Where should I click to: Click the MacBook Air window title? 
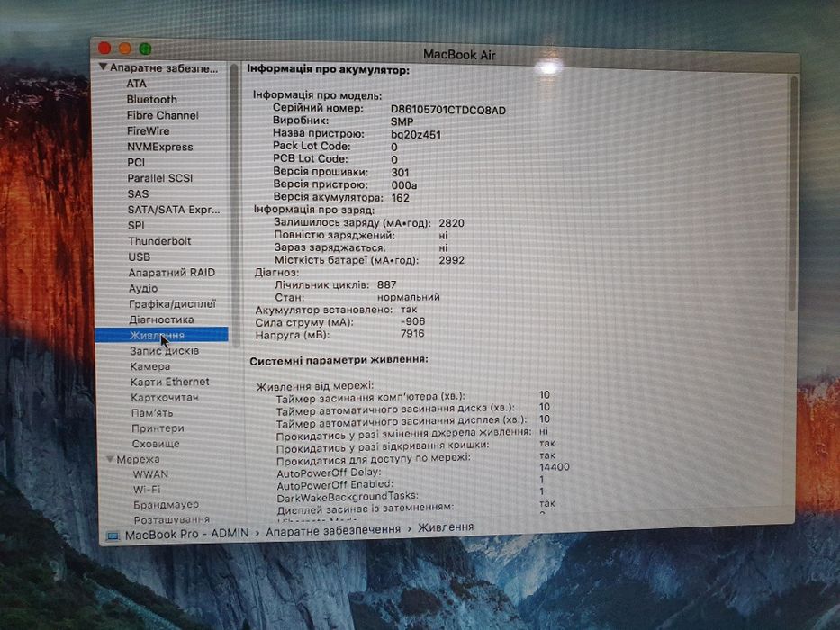click(460, 55)
